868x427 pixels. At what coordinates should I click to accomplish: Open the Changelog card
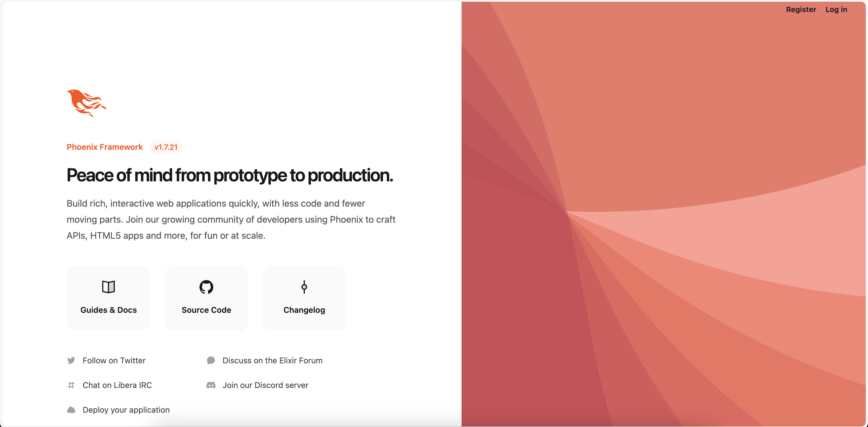point(304,298)
